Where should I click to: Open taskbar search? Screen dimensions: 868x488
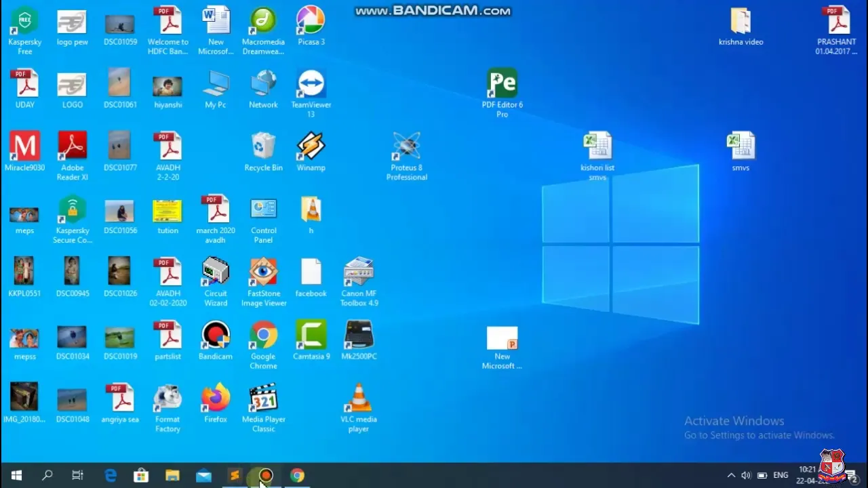pyautogui.click(x=47, y=476)
